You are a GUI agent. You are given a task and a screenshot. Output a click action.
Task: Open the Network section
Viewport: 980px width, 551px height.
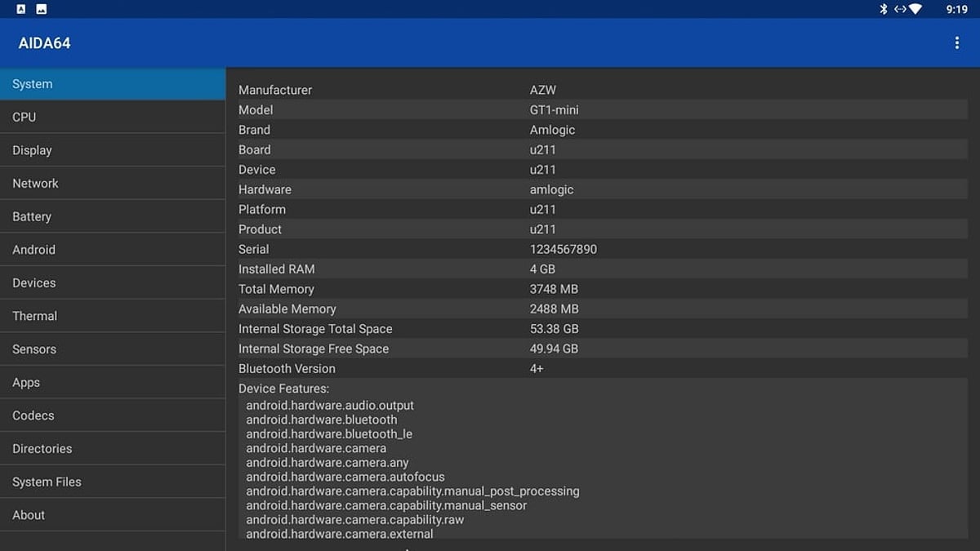[x=113, y=184]
